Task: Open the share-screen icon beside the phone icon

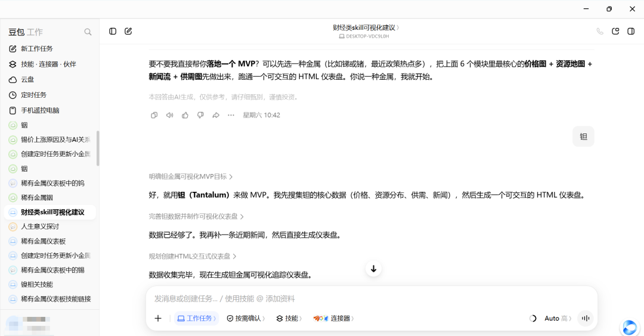Action: [615, 31]
